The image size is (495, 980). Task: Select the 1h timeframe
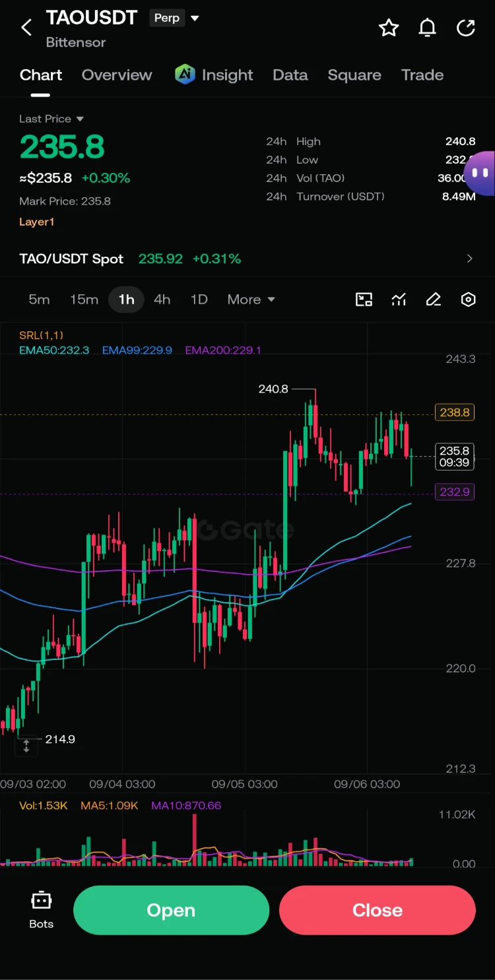(126, 300)
